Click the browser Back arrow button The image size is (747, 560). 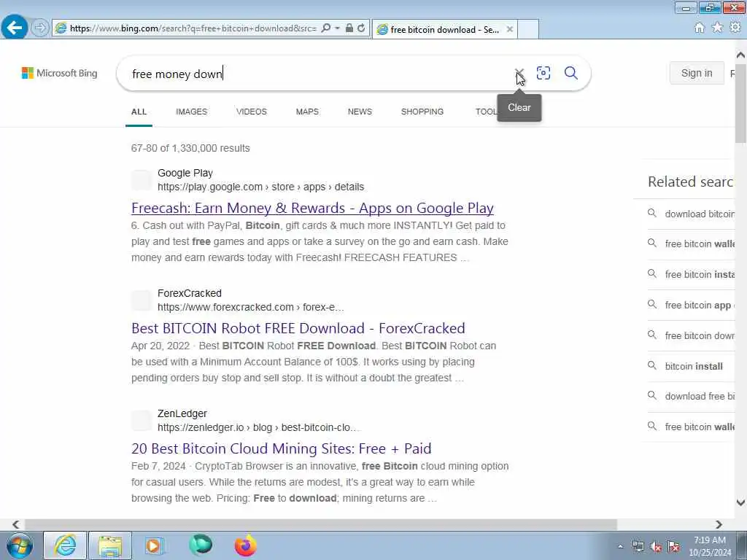(x=14, y=28)
